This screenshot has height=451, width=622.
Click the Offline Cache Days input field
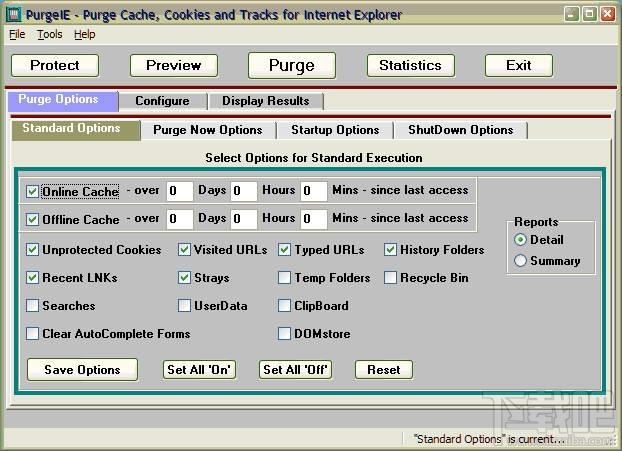point(180,219)
